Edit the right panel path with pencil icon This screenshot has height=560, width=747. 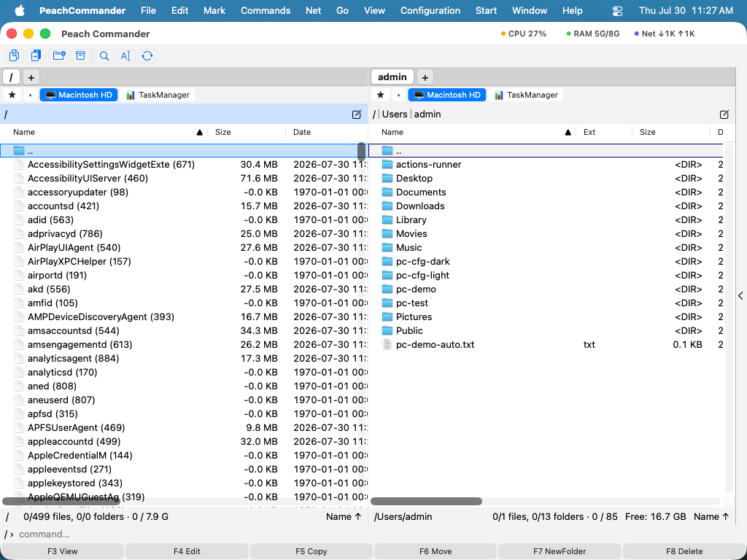coord(724,114)
